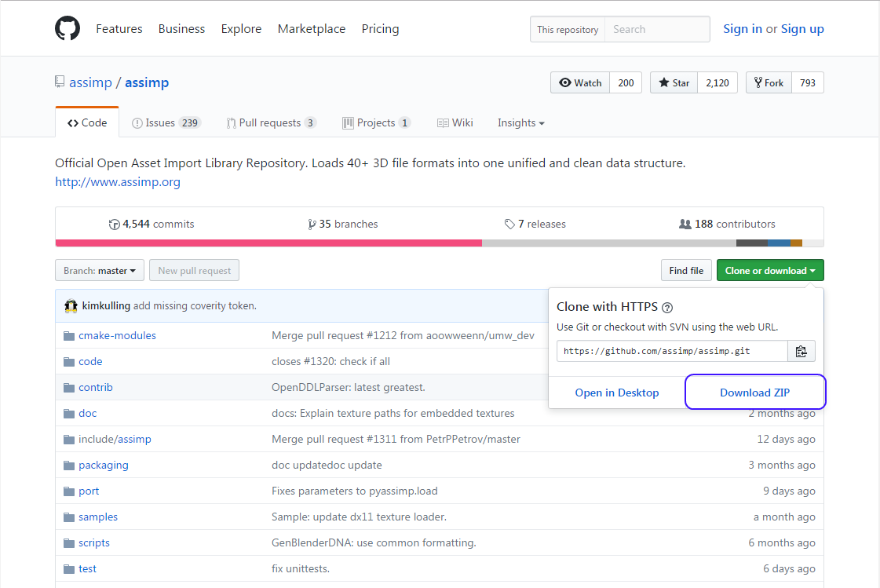Fork the assimp repository
880x588 pixels.
[x=769, y=82]
